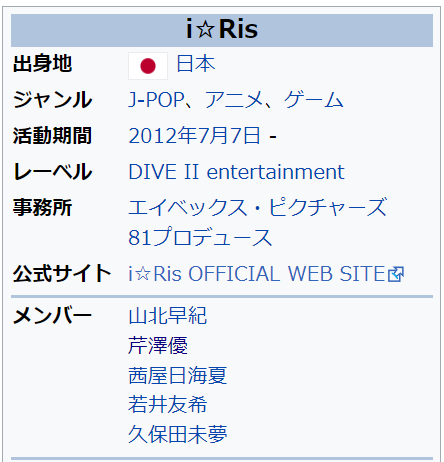Click the i☆Ris infobox title

(222, 30)
